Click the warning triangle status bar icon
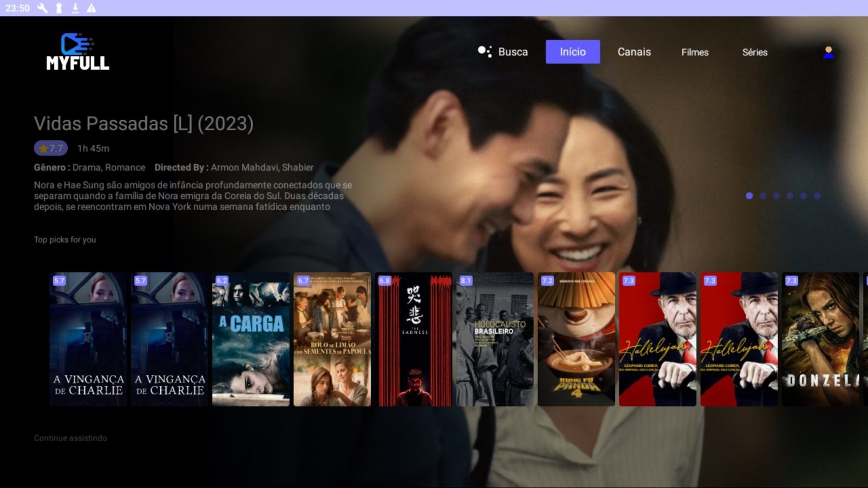Image resolution: width=868 pixels, height=488 pixels. click(x=91, y=8)
